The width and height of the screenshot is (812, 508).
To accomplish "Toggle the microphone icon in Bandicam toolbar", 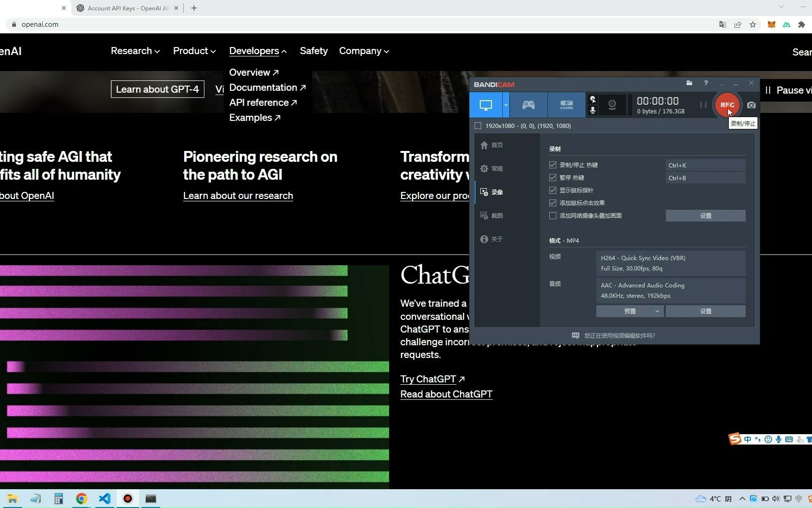I will coord(593,110).
